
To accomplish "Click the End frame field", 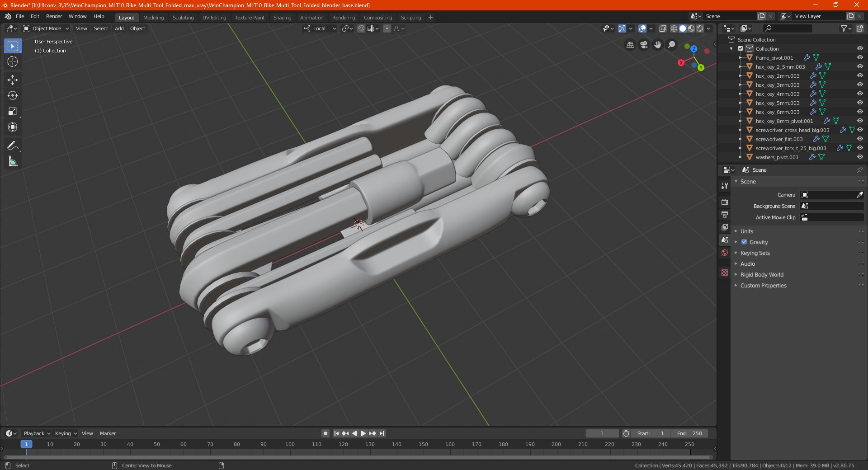I will pos(689,433).
